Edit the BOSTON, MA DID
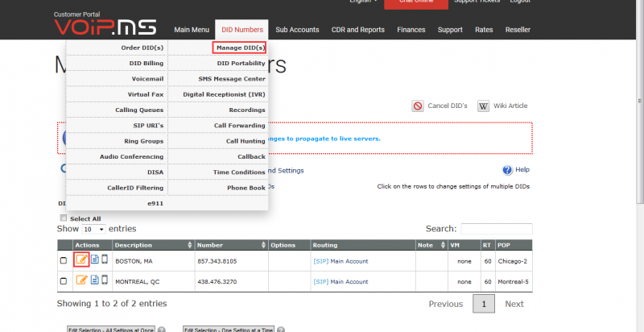This screenshot has height=332, width=644. [x=82, y=259]
